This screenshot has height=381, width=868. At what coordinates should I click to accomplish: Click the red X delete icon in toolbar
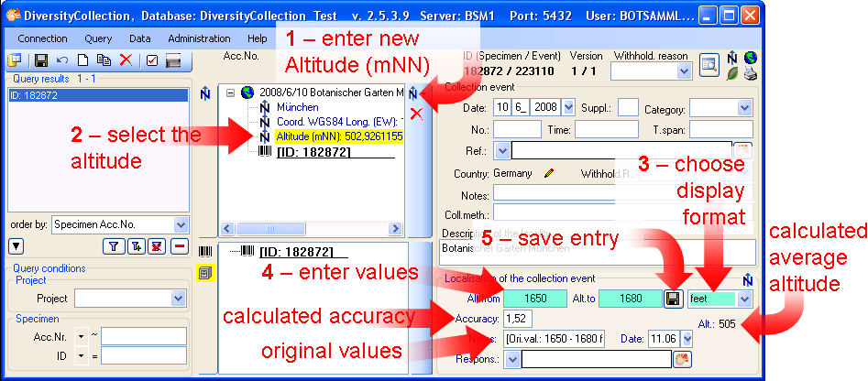[x=126, y=60]
